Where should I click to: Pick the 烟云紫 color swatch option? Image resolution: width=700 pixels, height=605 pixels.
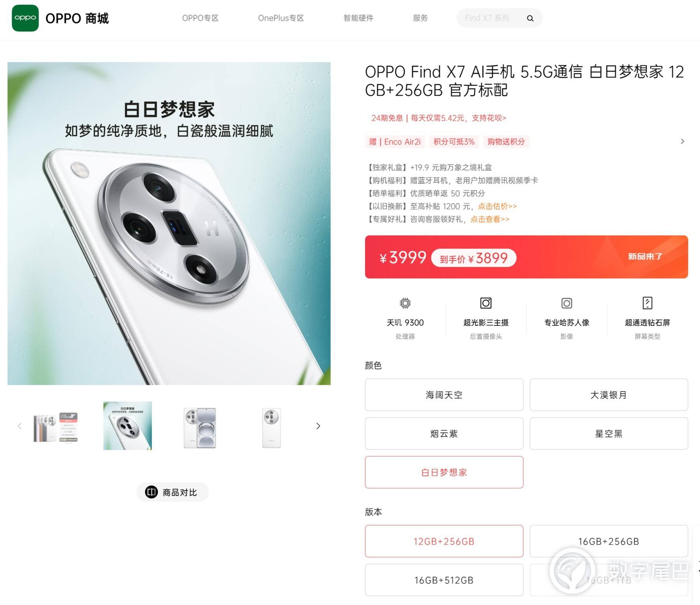click(444, 434)
